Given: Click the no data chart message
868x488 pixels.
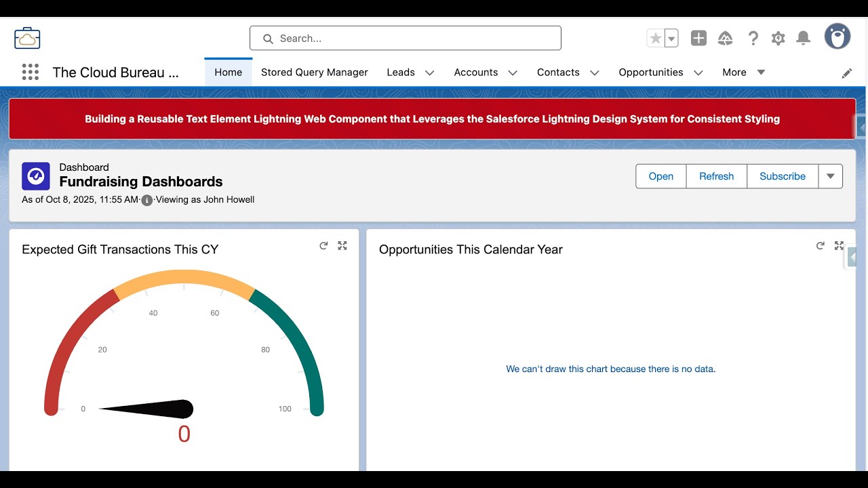Looking at the screenshot, I should (610, 369).
